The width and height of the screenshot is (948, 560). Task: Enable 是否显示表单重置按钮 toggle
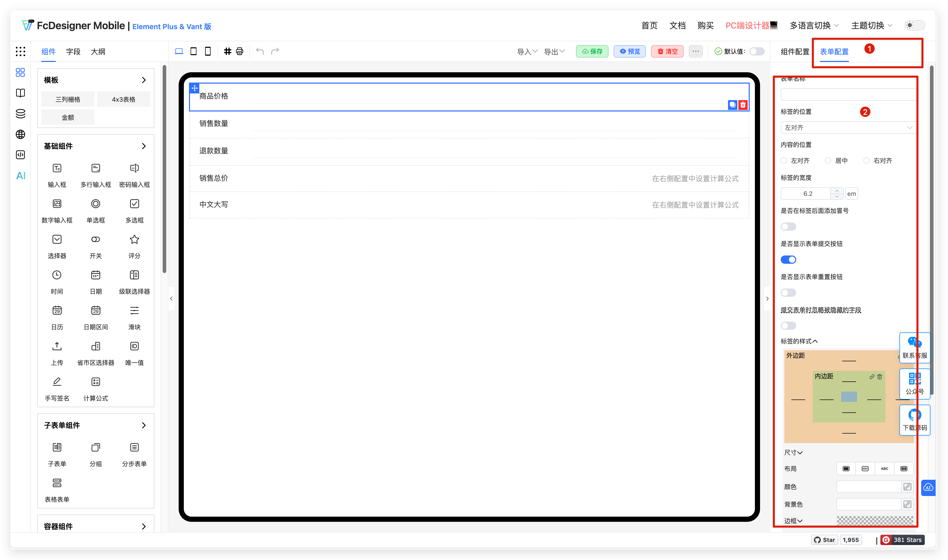tap(788, 292)
